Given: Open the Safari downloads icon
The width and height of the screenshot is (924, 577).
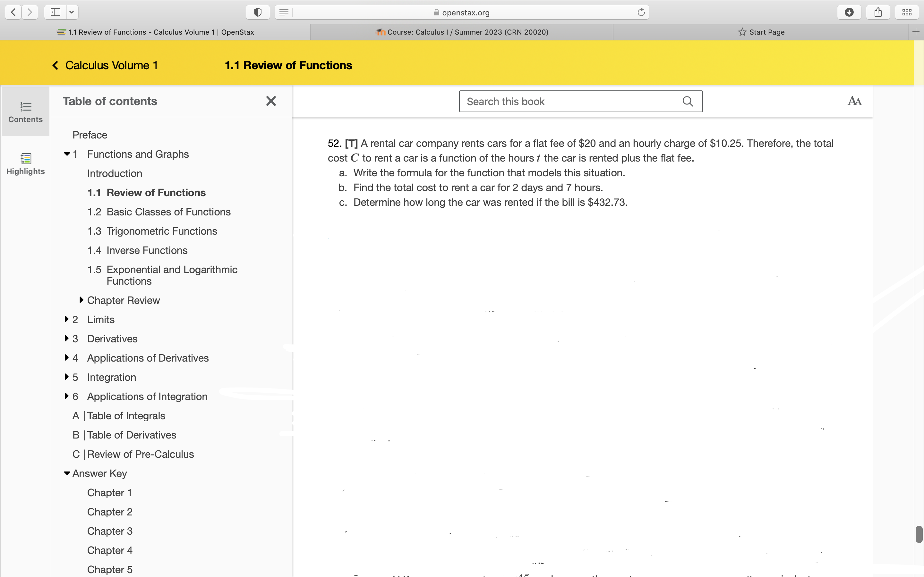Looking at the screenshot, I should coord(849,12).
